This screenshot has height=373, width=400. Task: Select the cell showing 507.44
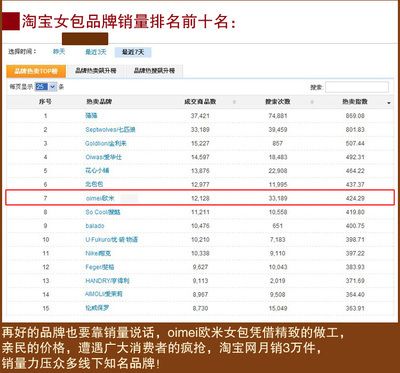tap(355, 143)
